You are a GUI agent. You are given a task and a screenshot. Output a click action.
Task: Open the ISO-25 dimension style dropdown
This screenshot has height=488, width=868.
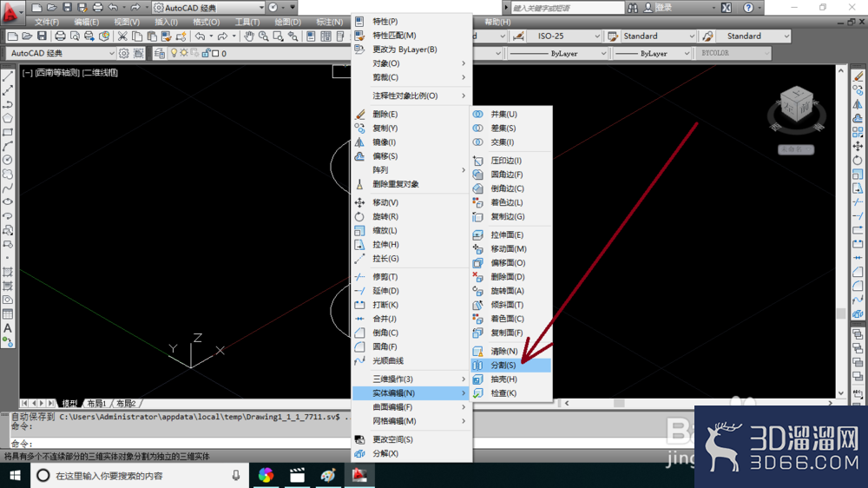(x=564, y=36)
